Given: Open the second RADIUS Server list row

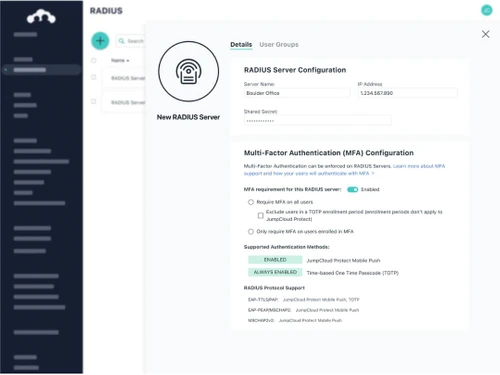Looking at the screenshot, I should tap(124, 102).
